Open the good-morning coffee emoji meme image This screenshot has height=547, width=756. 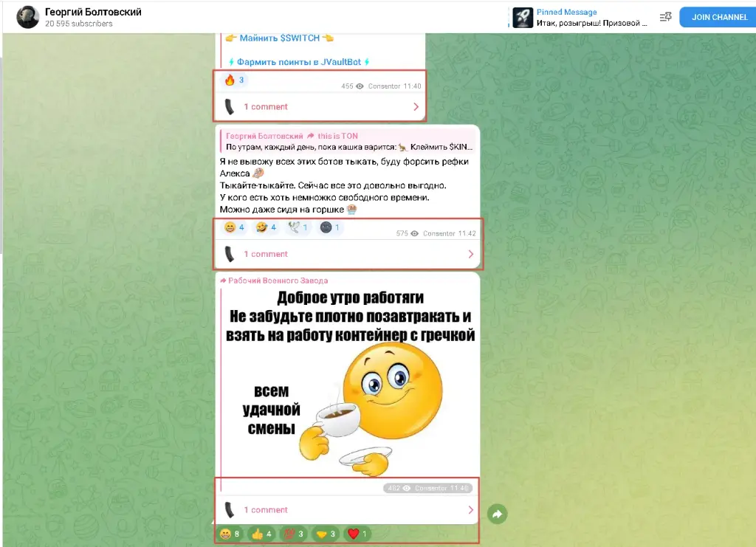[x=351, y=382]
